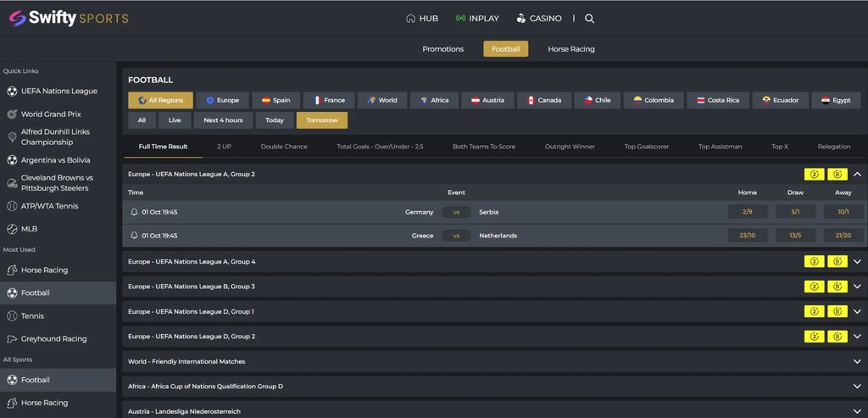Go to CASINO in top navigation
This screenshot has width=868, height=418.
(x=538, y=19)
